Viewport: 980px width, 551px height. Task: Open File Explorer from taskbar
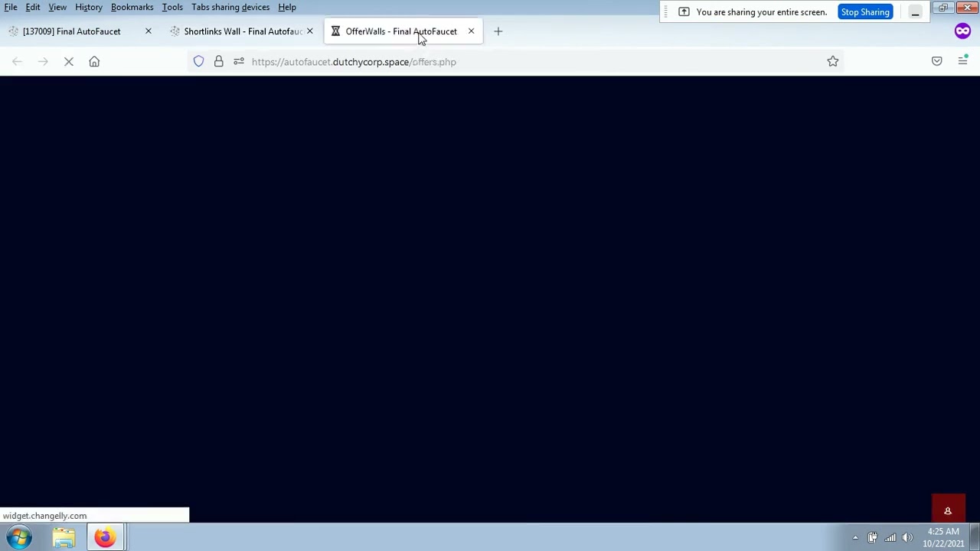tap(64, 537)
